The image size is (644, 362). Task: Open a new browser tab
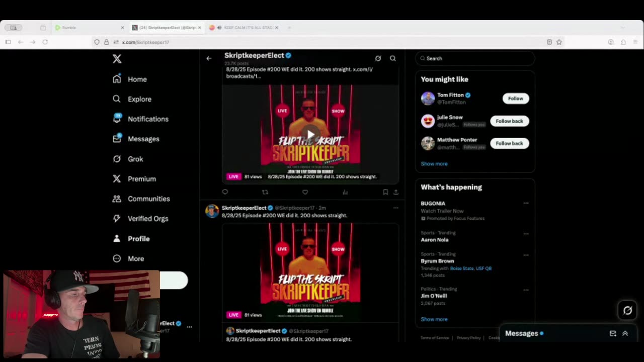click(x=289, y=28)
